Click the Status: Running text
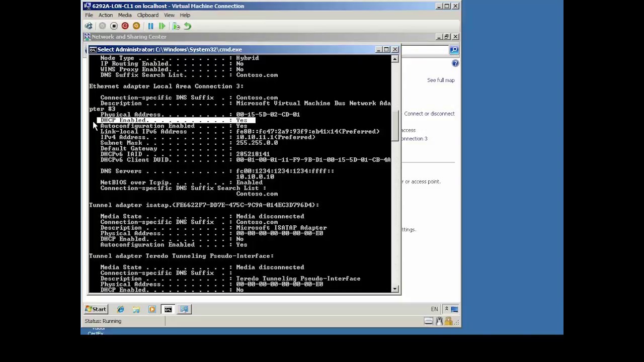Image resolution: width=644 pixels, height=362 pixels. [x=103, y=321]
